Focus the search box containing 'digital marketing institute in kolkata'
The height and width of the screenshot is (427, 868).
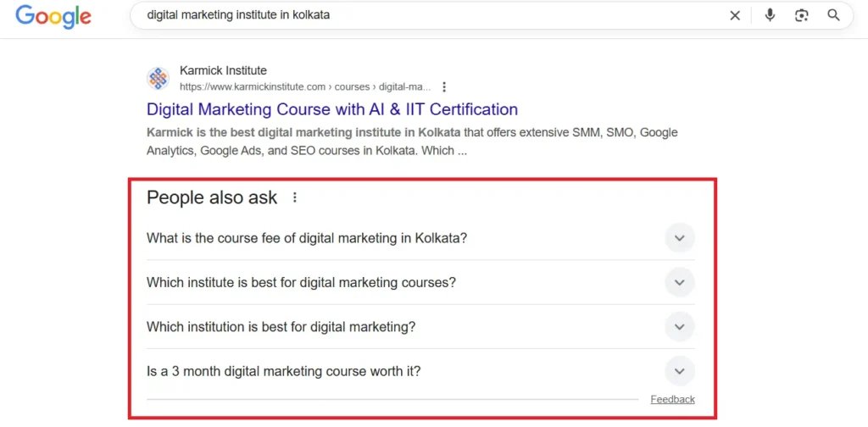(x=424, y=15)
